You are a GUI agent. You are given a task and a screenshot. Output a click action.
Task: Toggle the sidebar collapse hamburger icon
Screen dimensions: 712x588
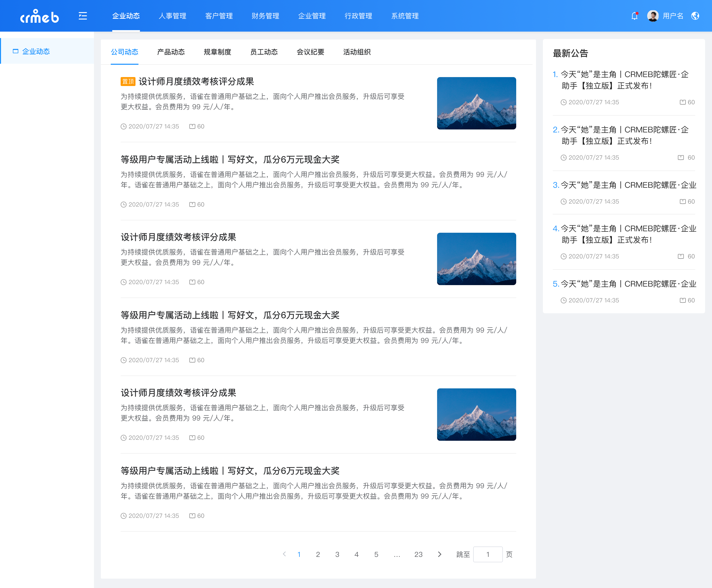click(x=83, y=16)
